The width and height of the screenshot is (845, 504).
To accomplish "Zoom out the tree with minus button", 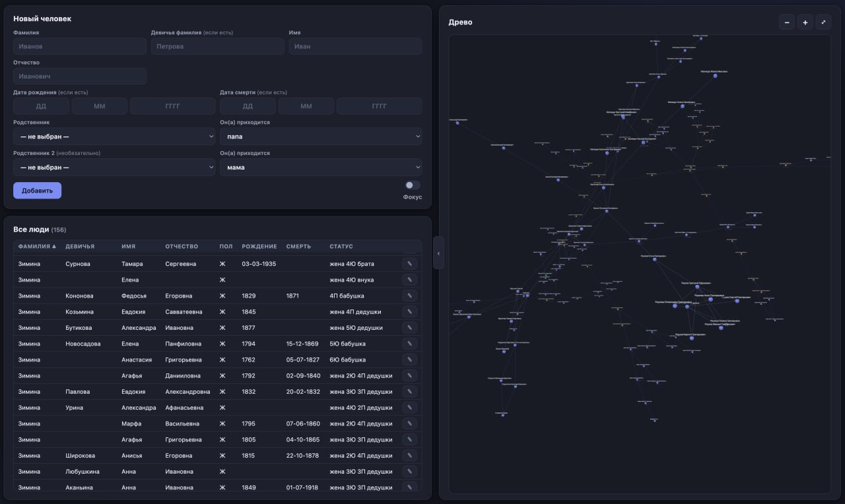I will coord(787,22).
